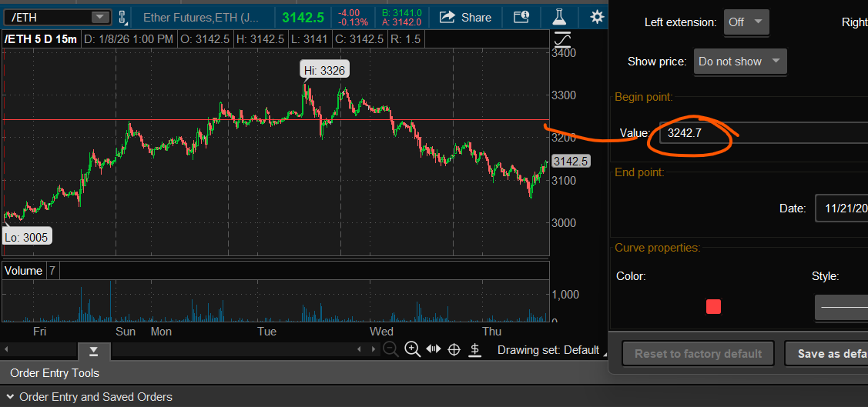This screenshot has width=868, height=407.
Task: Click the A: 3142.0 ask value
Action: pyautogui.click(x=402, y=22)
